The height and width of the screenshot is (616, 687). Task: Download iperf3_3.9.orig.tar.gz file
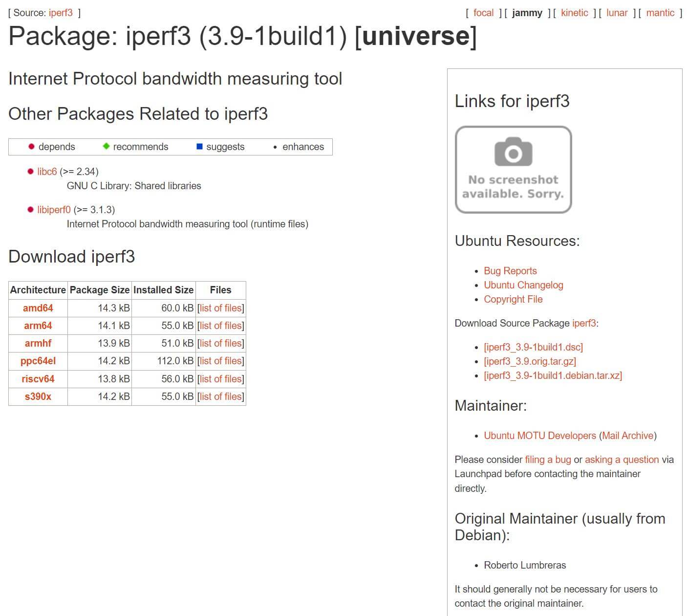pyautogui.click(x=530, y=361)
